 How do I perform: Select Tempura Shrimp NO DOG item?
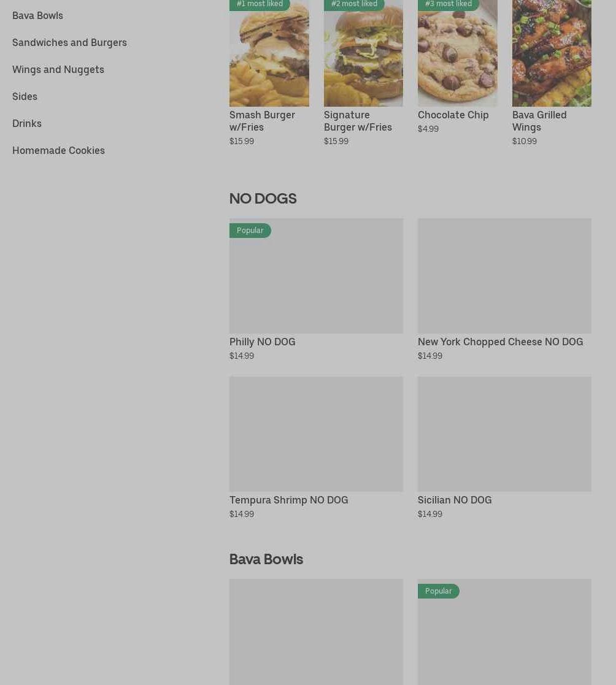(x=288, y=500)
